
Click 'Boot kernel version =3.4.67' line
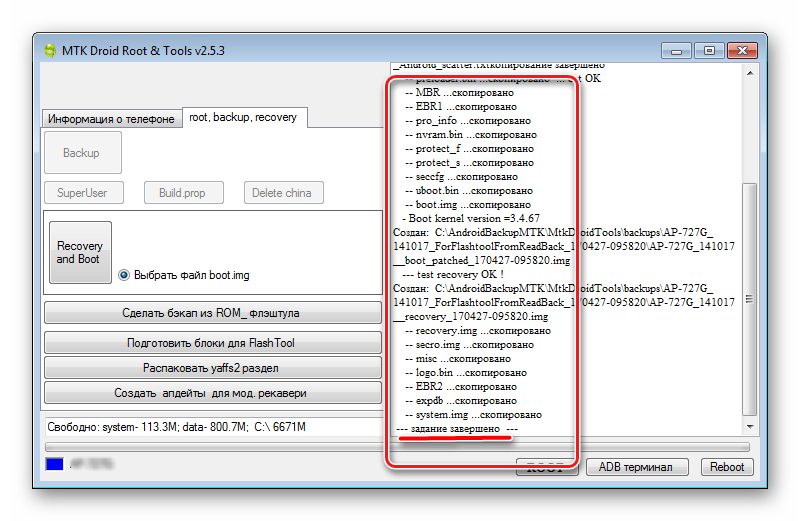click(x=471, y=218)
